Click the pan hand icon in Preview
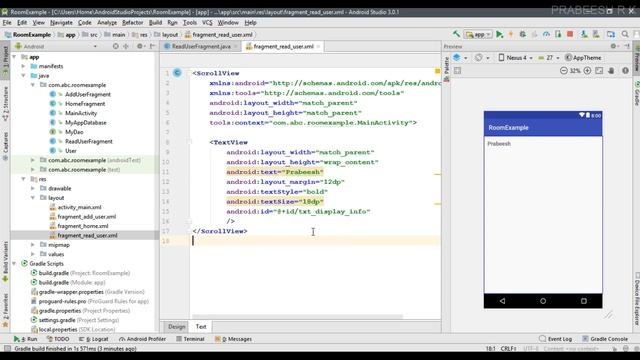This screenshot has height=360, width=640. point(611,71)
